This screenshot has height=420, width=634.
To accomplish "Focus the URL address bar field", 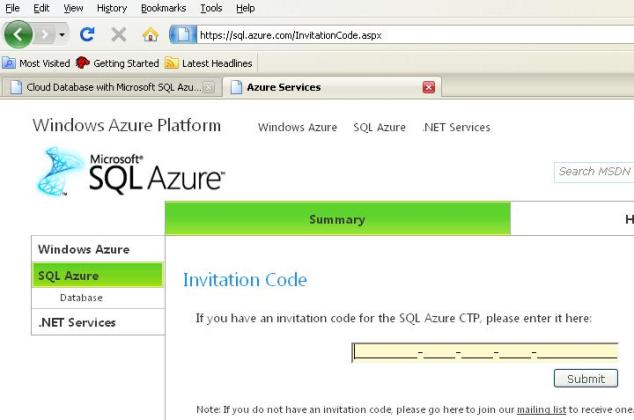I will click(x=415, y=35).
